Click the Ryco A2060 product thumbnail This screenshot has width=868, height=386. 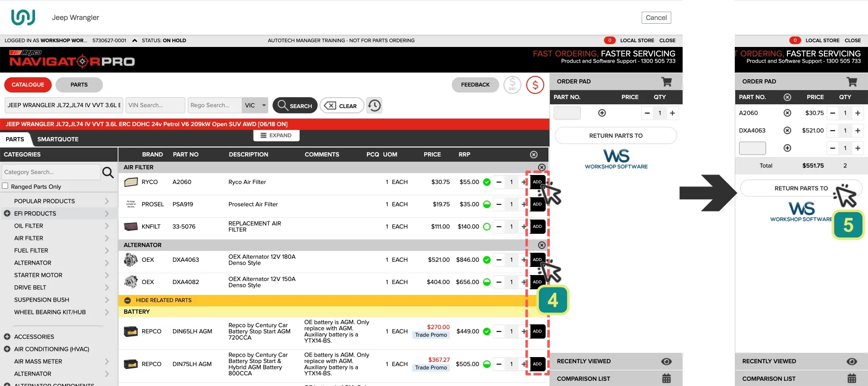click(x=131, y=182)
